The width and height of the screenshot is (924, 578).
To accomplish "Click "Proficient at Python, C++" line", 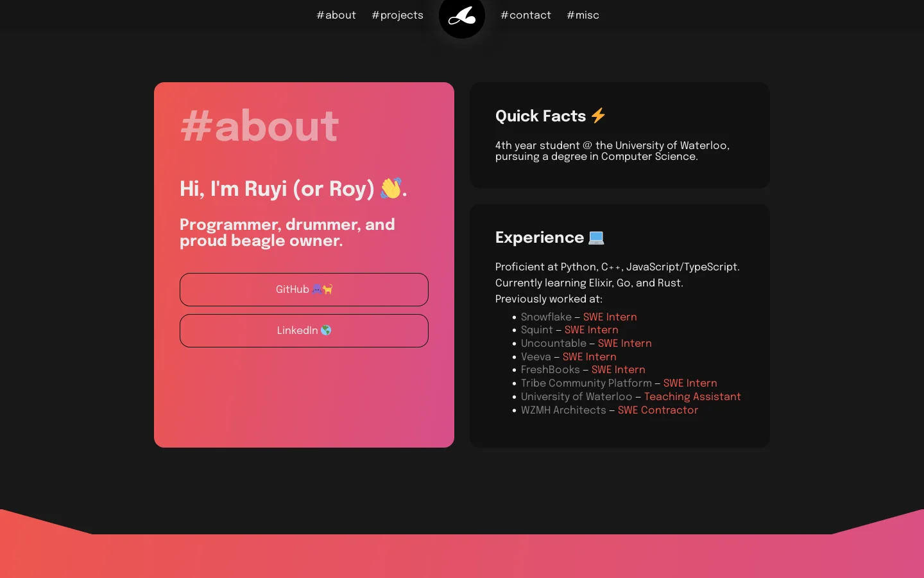I will click(617, 267).
